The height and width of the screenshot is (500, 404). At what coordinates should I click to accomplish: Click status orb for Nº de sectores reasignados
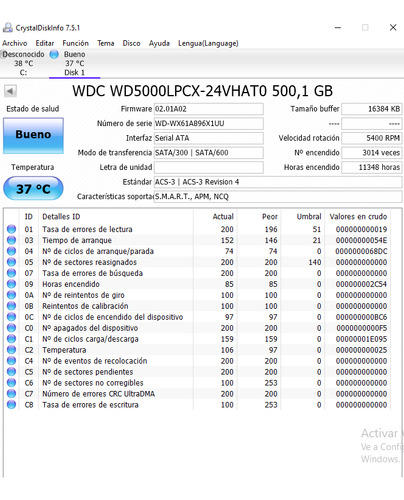tap(11, 262)
